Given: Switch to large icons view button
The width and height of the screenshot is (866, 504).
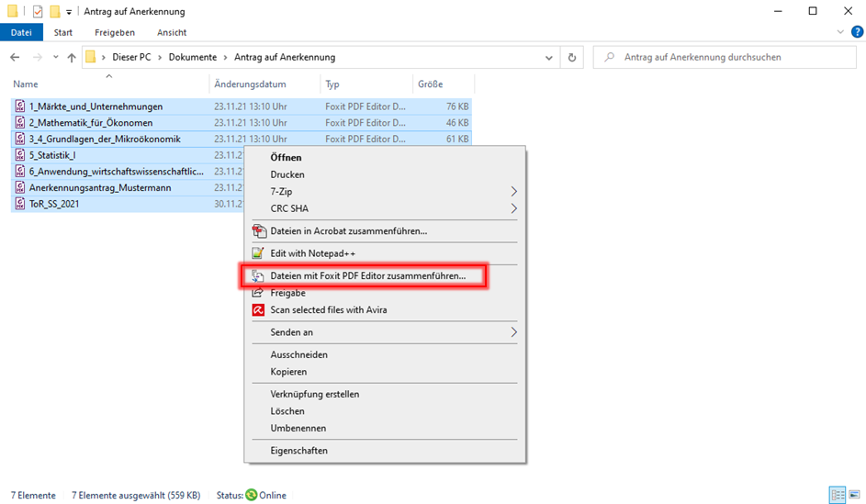Looking at the screenshot, I should (854, 495).
